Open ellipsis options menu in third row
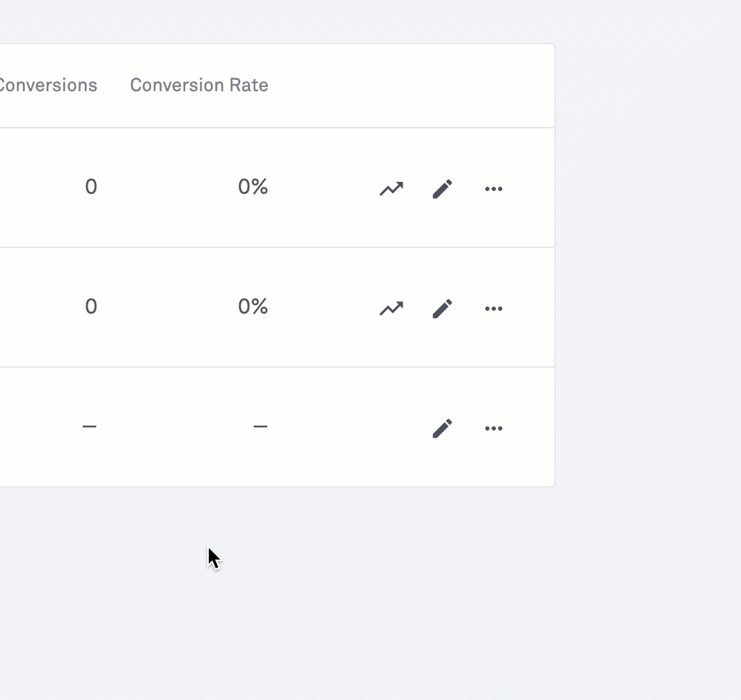741x700 pixels. tap(493, 428)
